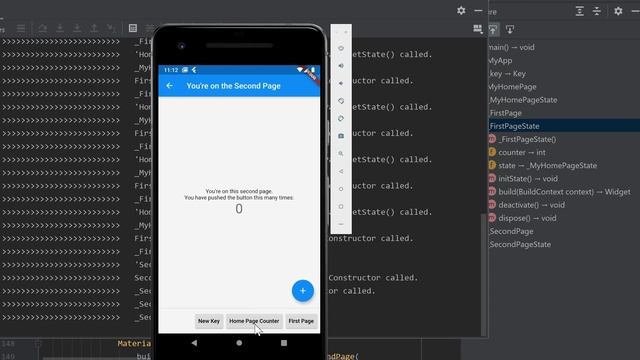Screen dimensions: 640x360
Task: Hide the console panel with the minimize icon
Action: (x=478, y=11)
